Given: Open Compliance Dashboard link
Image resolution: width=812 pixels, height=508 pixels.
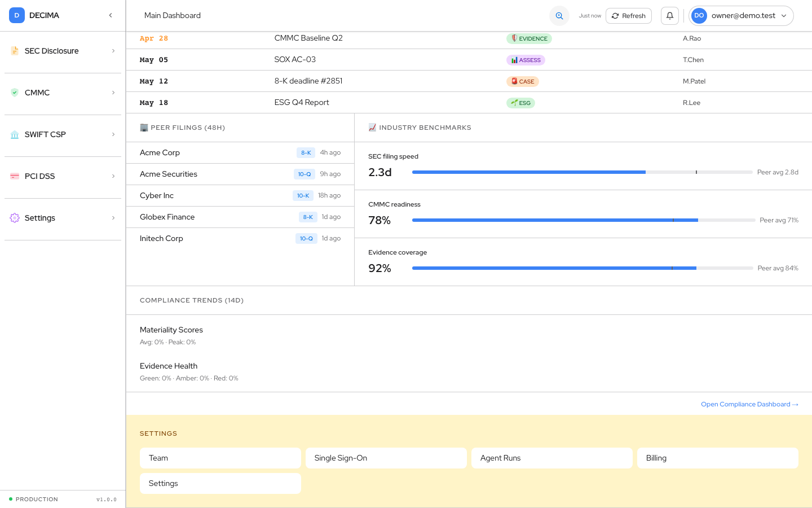Looking at the screenshot, I should tap(749, 404).
